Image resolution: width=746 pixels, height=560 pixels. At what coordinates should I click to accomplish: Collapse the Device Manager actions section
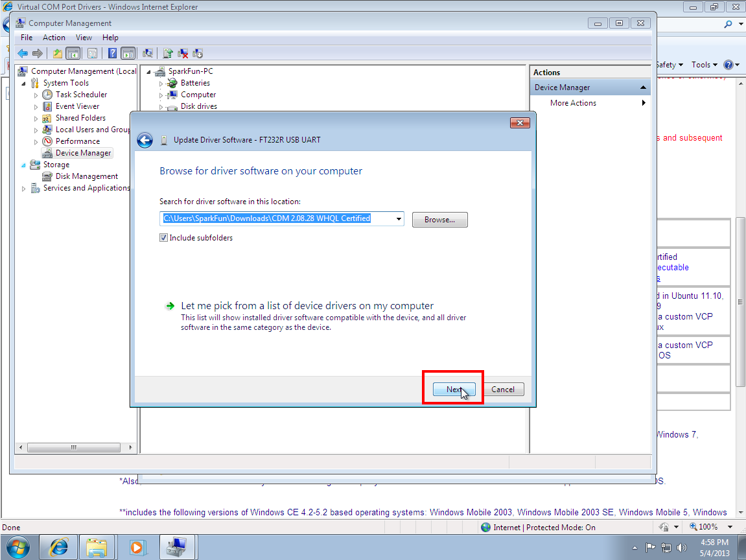(643, 87)
